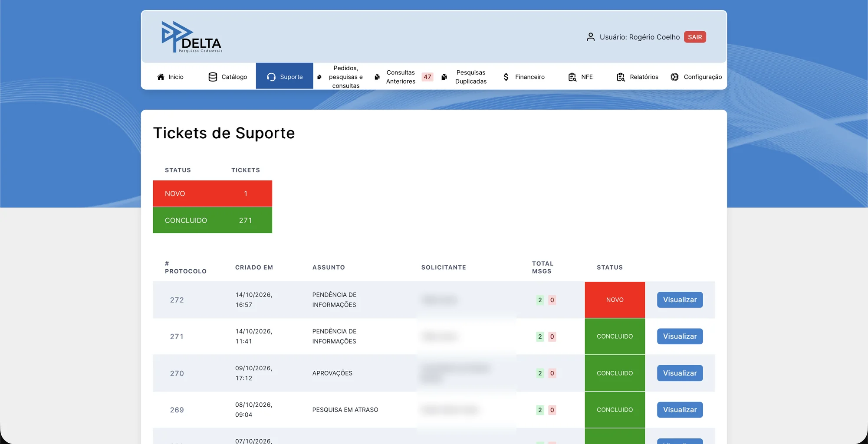Click the Tickets de Suporte heading
The width and height of the screenshot is (868, 444).
coord(224,133)
